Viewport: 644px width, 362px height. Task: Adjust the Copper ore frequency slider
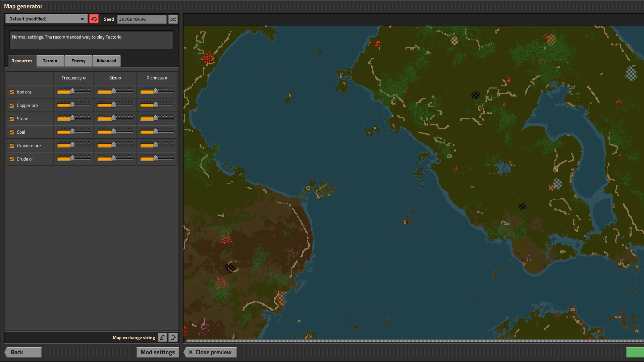(74, 105)
